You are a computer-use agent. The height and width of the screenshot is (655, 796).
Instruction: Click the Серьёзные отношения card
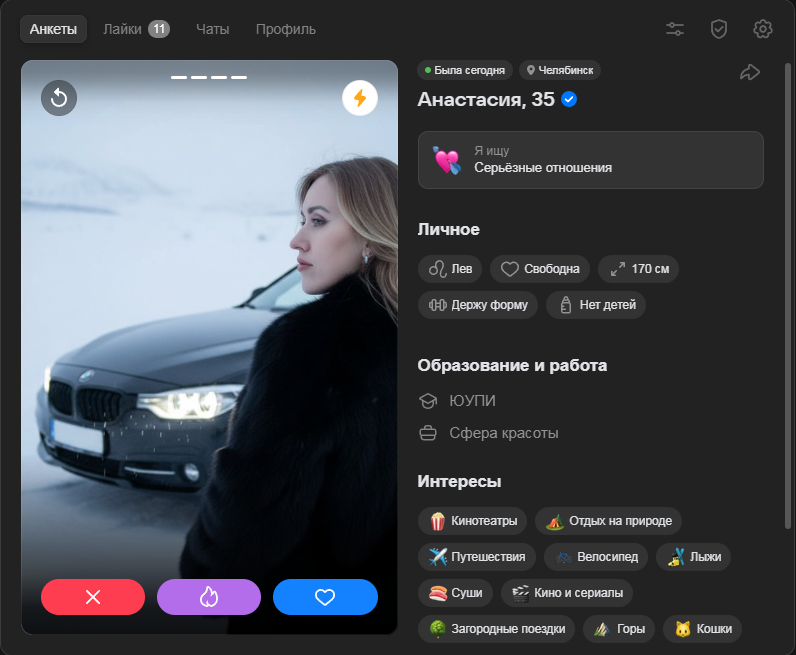(590, 160)
